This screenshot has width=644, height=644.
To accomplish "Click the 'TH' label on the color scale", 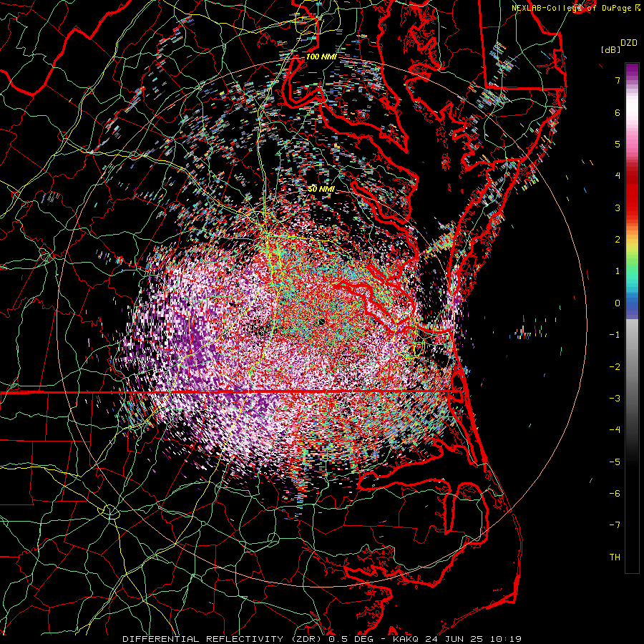I will point(615,557).
